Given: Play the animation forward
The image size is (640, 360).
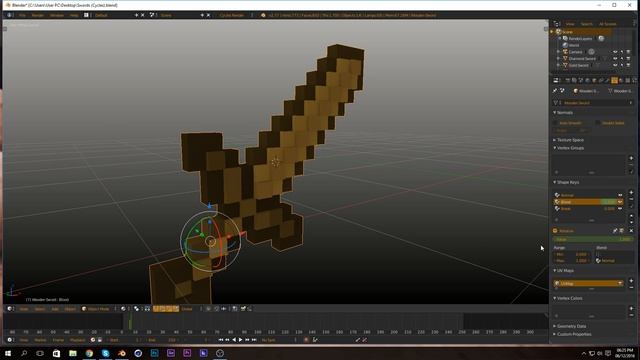Looking at the screenshot, I should tap(240, 340).
